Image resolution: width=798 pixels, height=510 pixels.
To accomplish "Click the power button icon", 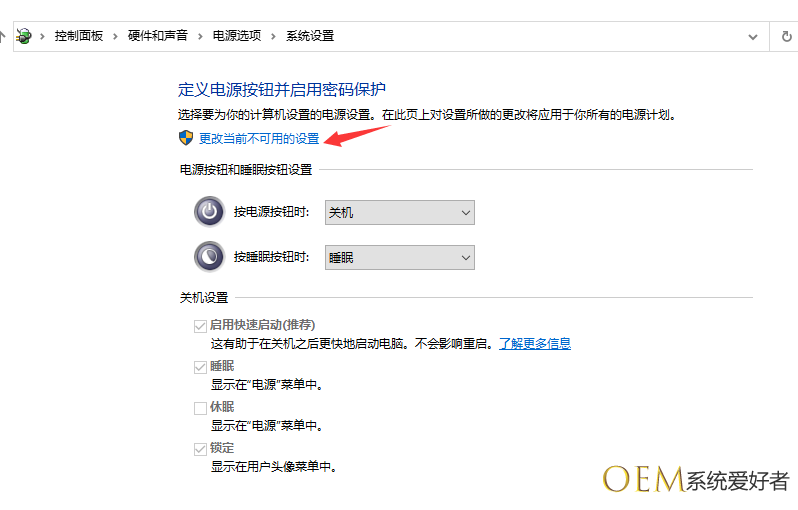I will (x=209, y=212).
